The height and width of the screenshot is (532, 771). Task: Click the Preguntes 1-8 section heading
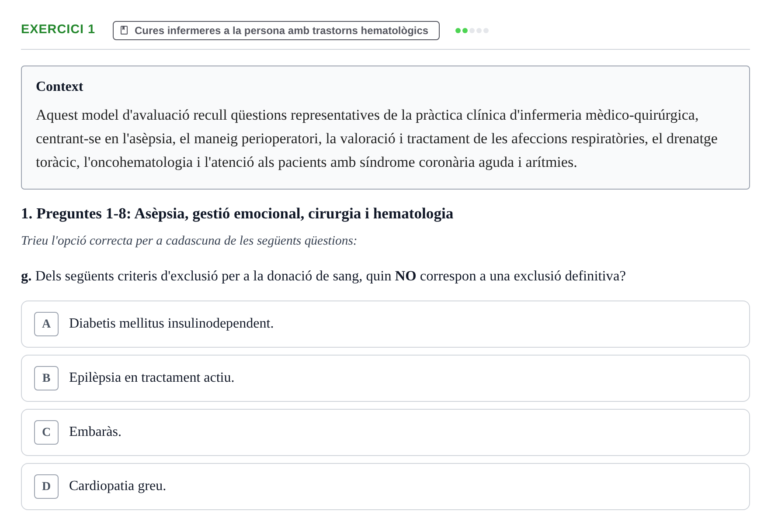pos(237,214)
